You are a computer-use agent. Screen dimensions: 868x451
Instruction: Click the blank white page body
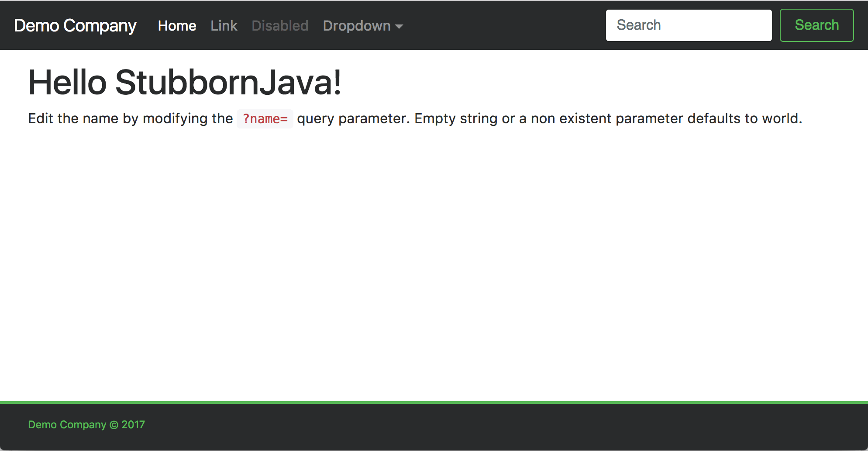[434, 262]
